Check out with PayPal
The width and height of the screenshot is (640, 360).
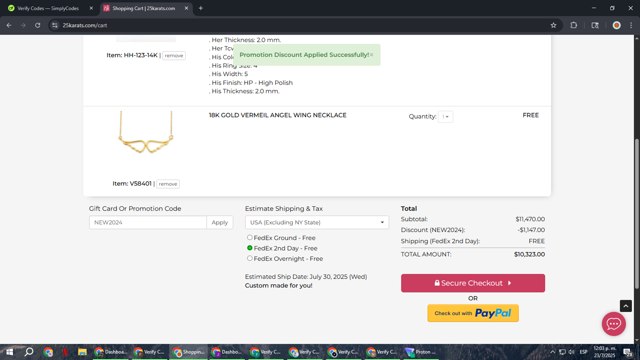473,313
